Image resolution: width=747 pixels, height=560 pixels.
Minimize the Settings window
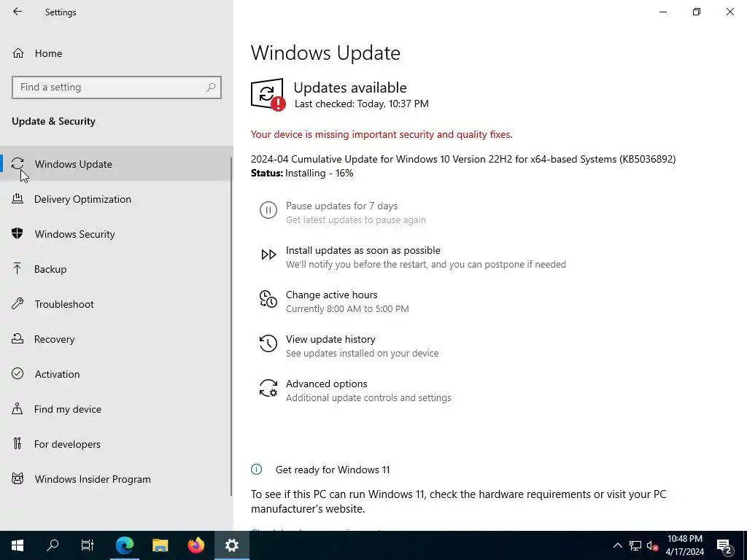point(662,12)
